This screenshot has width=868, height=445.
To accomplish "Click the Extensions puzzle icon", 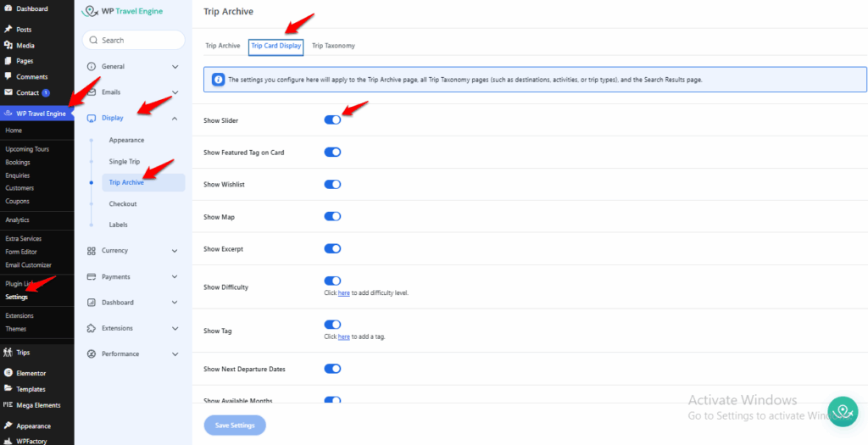I will coord(92,328).
